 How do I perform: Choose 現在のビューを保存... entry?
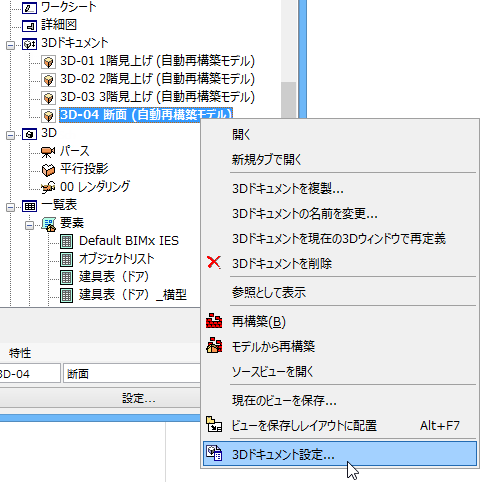tap(340, 400)
